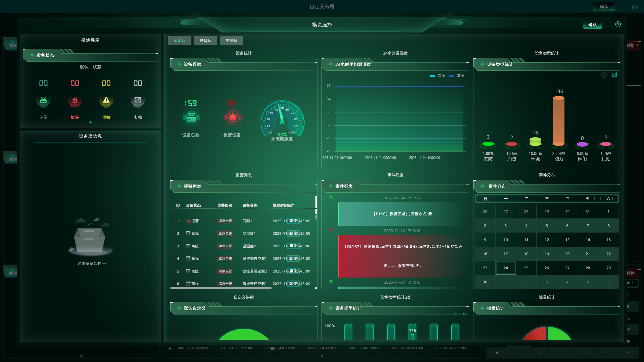The width and height of the screenshot is (644, 362).
Task: Switch device type stats to pie chart
Action: pyautogui.click(x=604, y=75)
